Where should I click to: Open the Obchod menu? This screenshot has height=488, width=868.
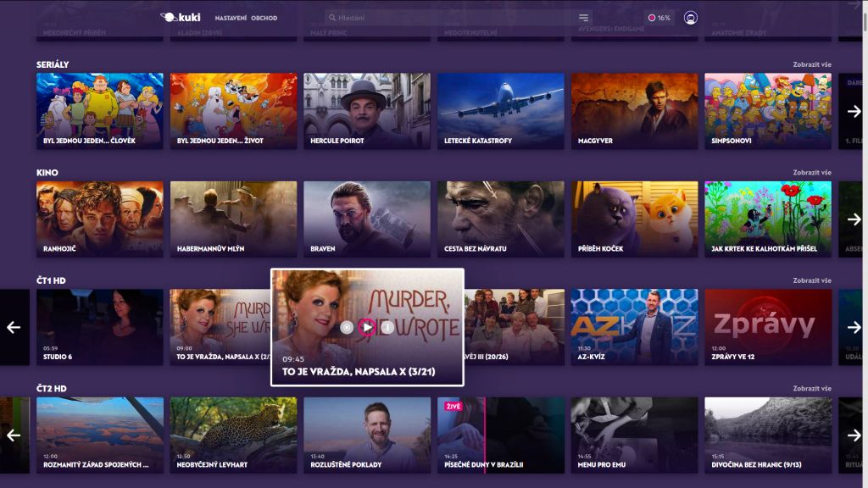[x=264, y=18]
